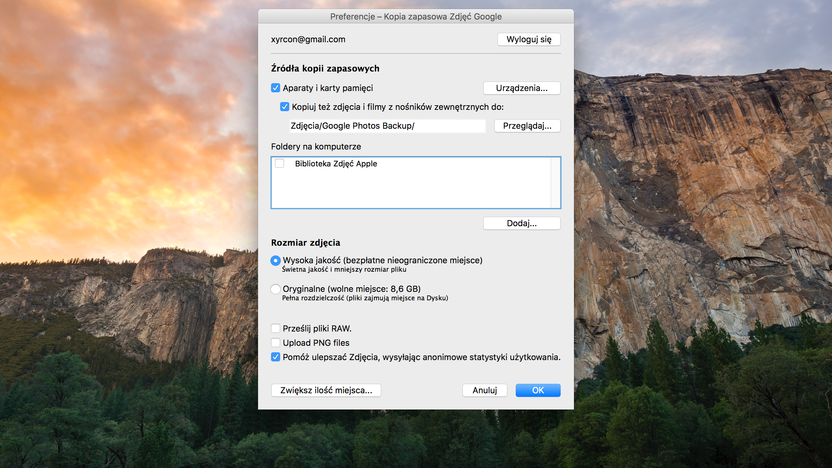Image resolution: width=832 pixels, height=468 pixels.
Task: Click the Wyloguj się button
Action: tap(528, 39)
